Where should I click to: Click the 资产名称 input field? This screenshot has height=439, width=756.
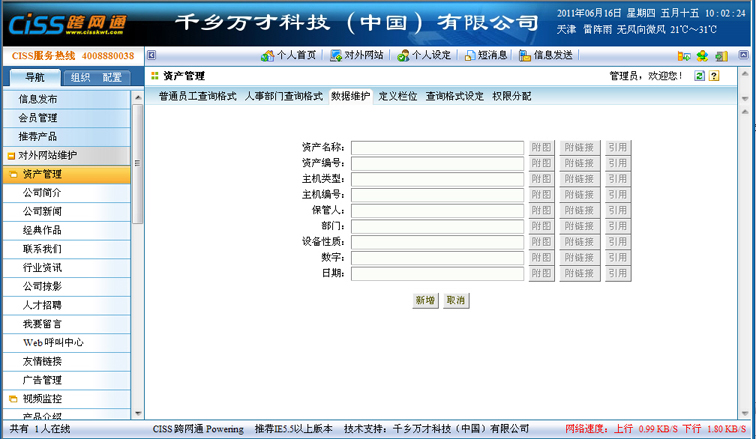click(437, 148)
